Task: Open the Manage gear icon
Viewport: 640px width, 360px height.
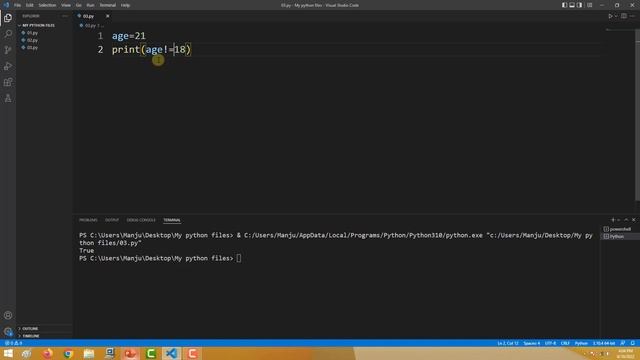Action: point(8,331)
